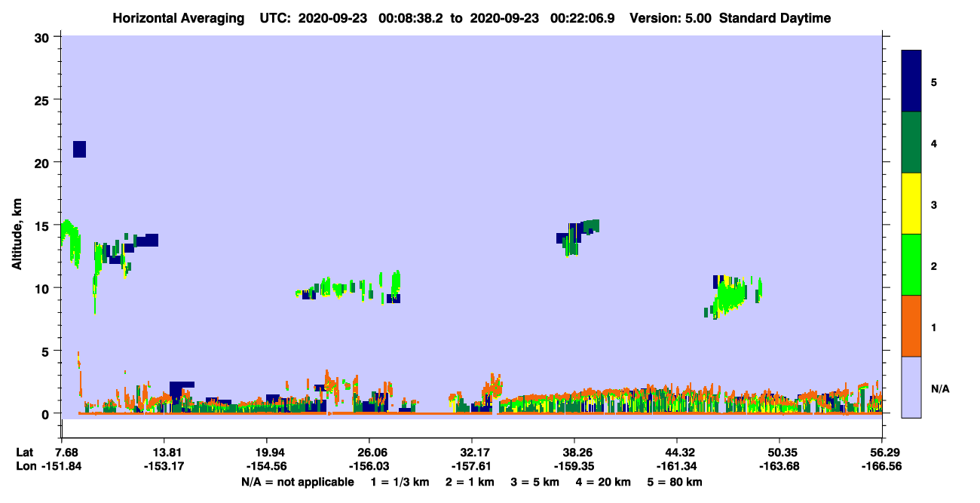The image size is (980, 503).
Task: Click the 'Altitude, km' axis label
Action: pos(17,235)
